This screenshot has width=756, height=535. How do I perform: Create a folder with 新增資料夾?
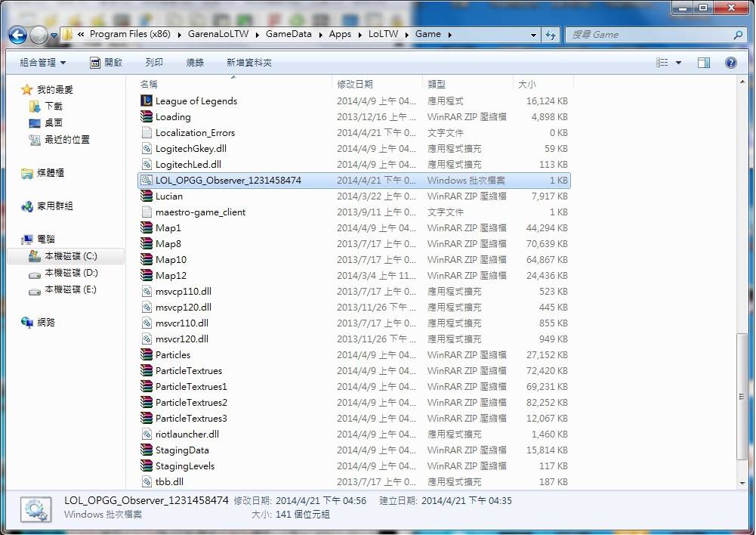coord(248,62)
